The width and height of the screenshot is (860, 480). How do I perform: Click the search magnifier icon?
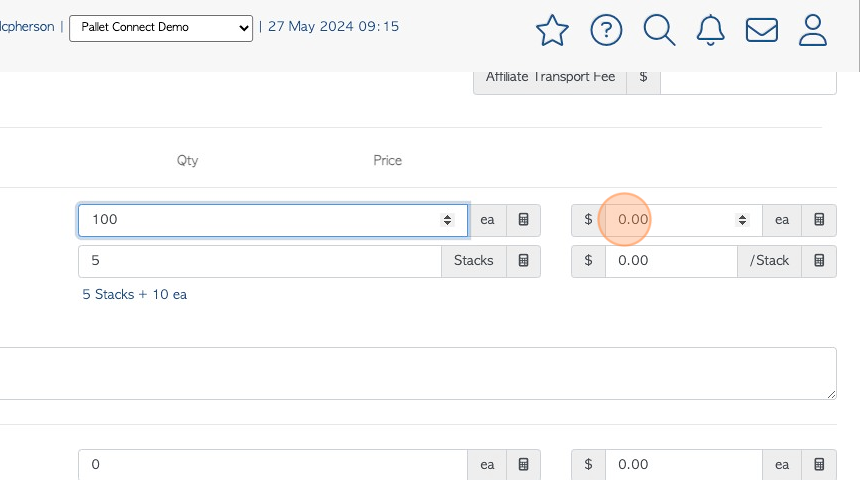pos(659,30)
